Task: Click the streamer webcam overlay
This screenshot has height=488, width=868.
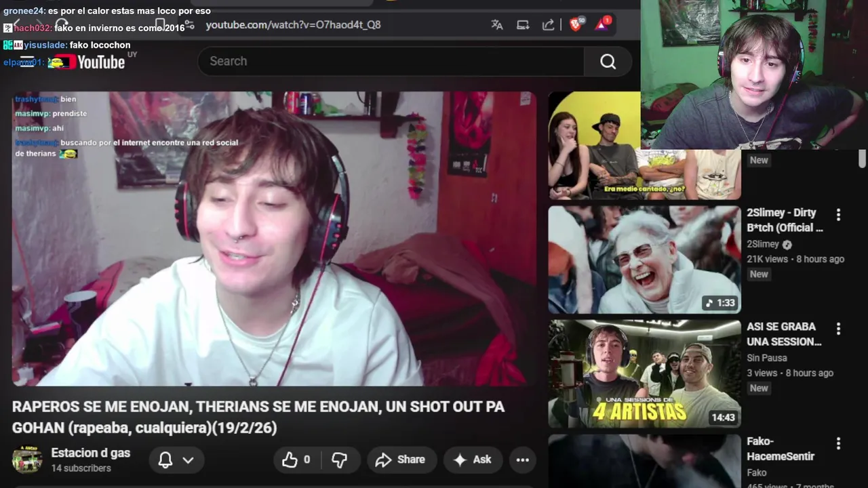Action: (x=754, y=75)
